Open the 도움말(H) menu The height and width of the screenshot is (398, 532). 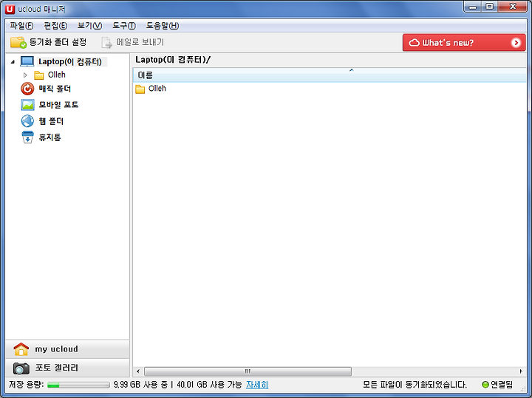(x=163, y=26)
